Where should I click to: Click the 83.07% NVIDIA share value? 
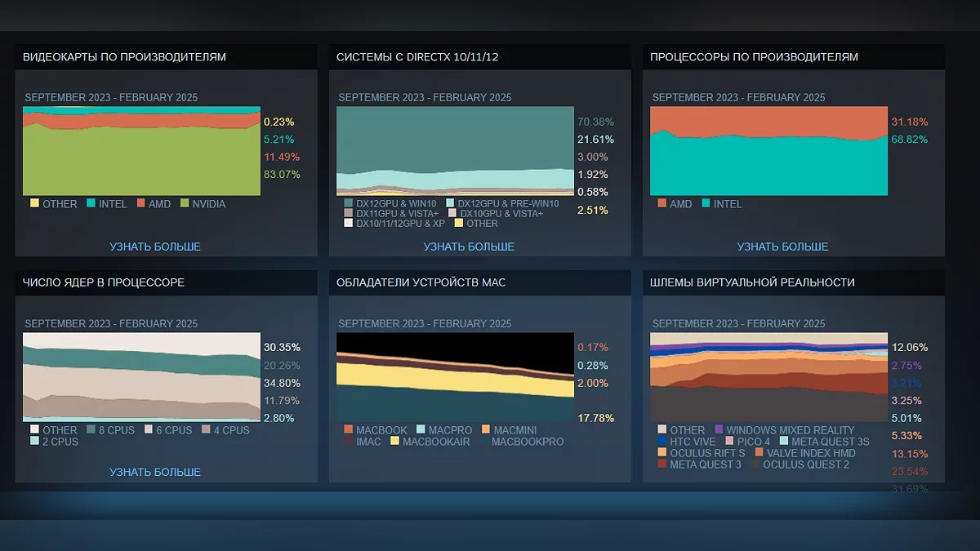(x=282, y=174)
